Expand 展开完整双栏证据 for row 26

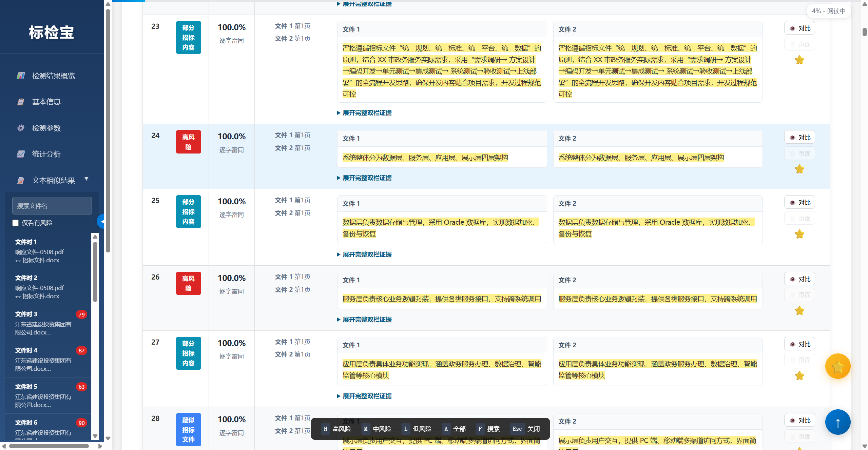point(364,320)
